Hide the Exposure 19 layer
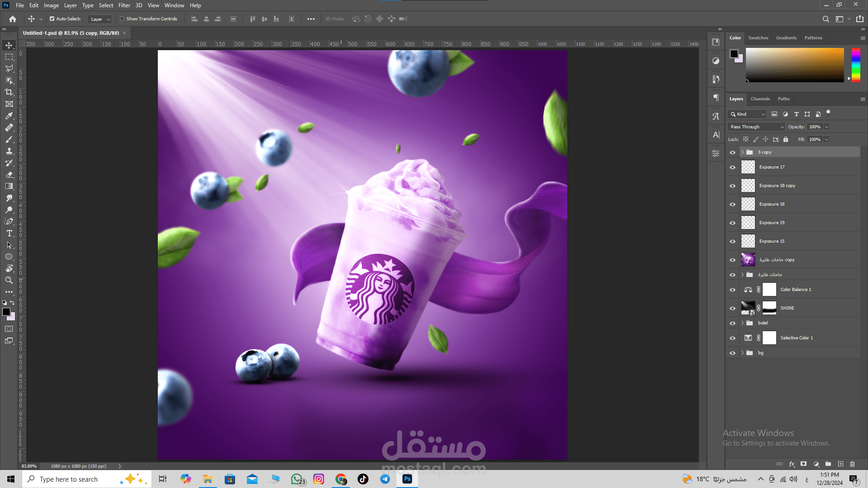868x488 pixels. click(x=732, y=223)
